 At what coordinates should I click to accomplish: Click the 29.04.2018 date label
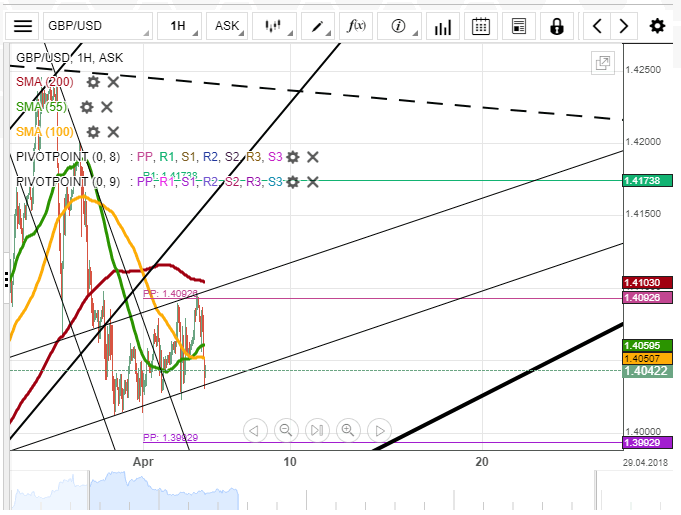coord(645,463)
